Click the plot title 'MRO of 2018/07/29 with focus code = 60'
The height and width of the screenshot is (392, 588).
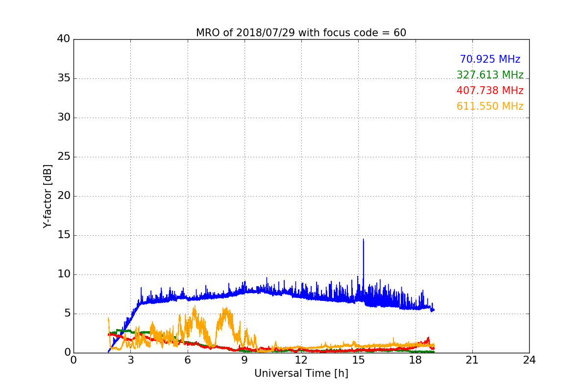click(x=301, y=33)
